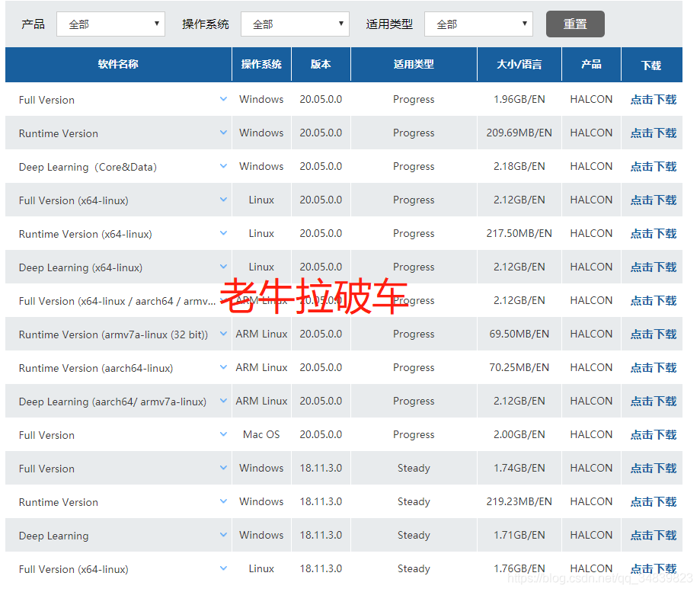Screen dimensions: 700x592
Task: Open the 操作系统 filter dropdown
Action: click(x=295, y=24)
